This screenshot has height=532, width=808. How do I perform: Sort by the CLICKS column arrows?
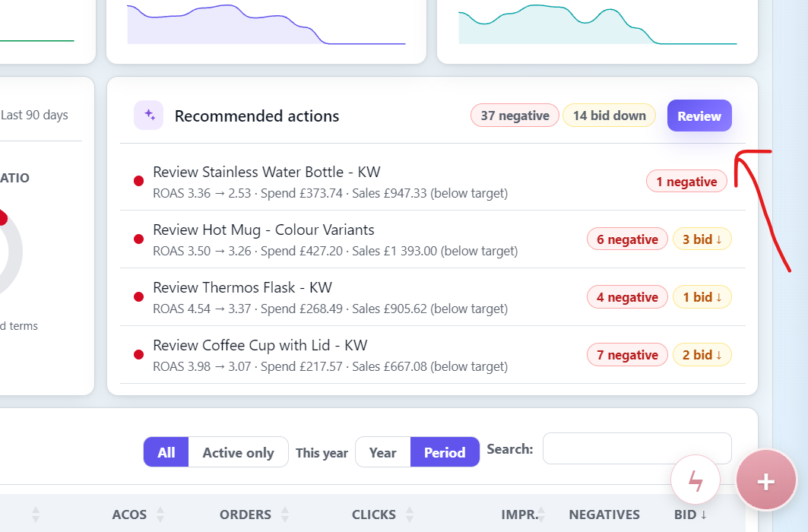point(410,514)
